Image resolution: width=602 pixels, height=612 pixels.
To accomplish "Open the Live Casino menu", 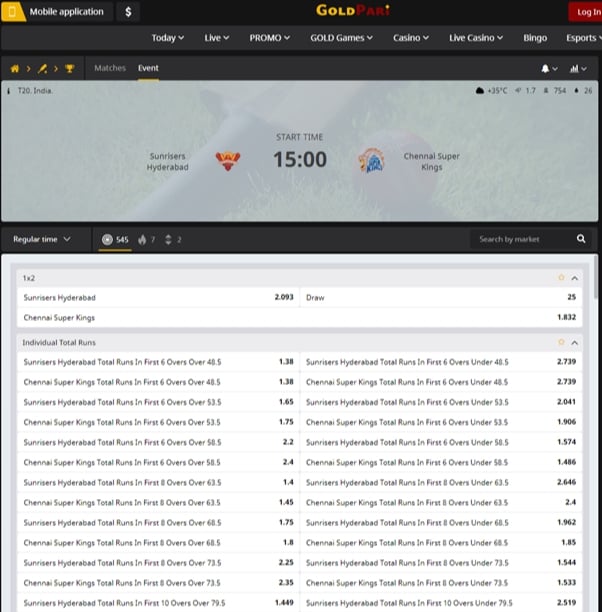I will click(476, 38).
